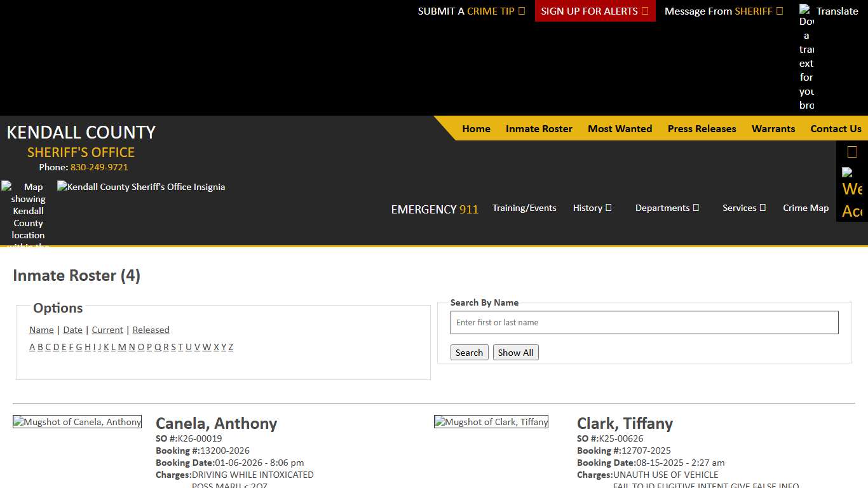Click the Show All button

click(515, 352)
